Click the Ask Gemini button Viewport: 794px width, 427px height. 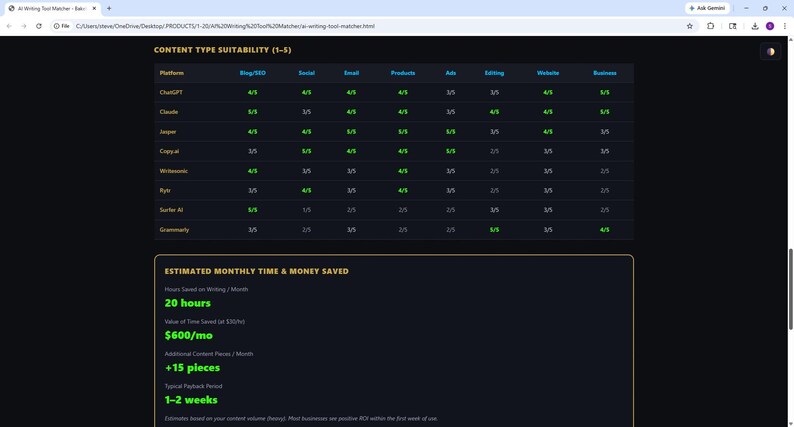[x=707, y=8]
